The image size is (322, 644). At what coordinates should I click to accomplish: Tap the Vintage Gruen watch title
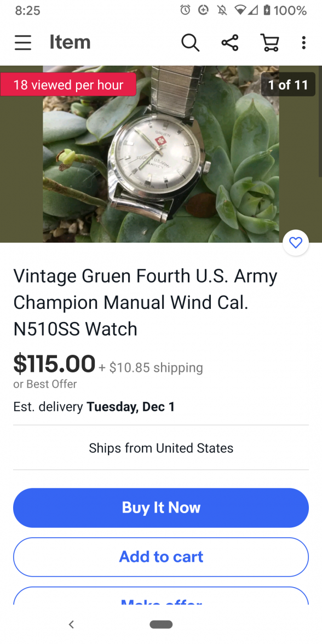(x=146, y=302)
